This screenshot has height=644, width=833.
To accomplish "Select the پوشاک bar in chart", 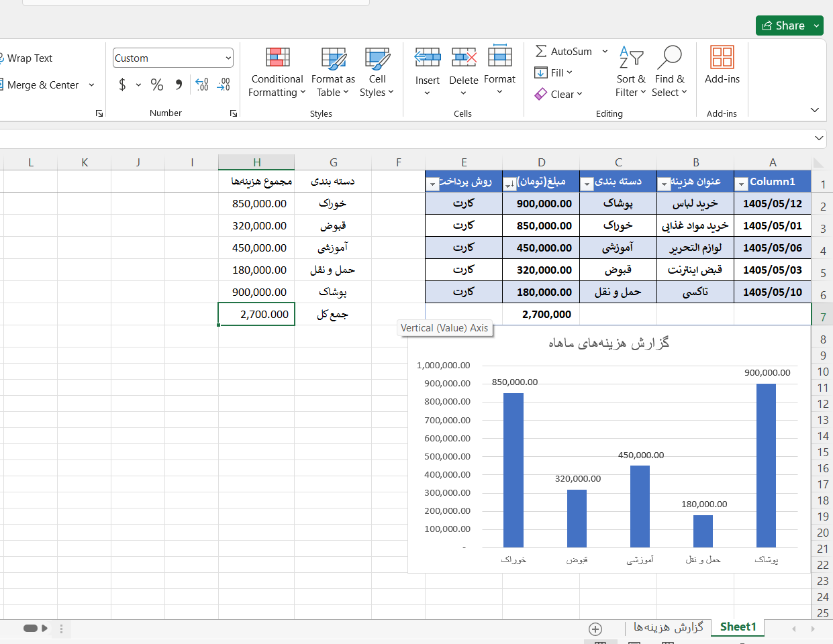I will coord(766,466).
